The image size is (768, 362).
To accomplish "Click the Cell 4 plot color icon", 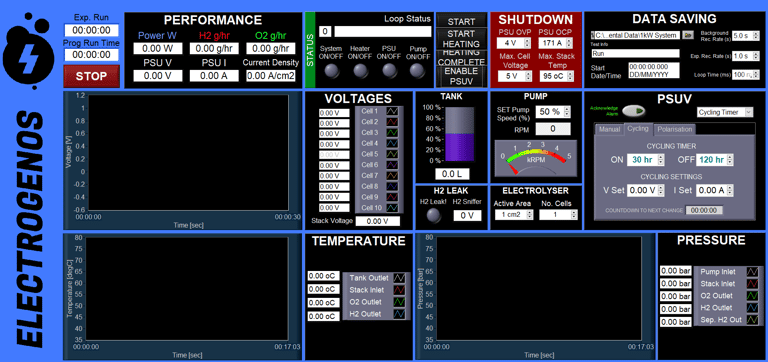I will (393, 144).
